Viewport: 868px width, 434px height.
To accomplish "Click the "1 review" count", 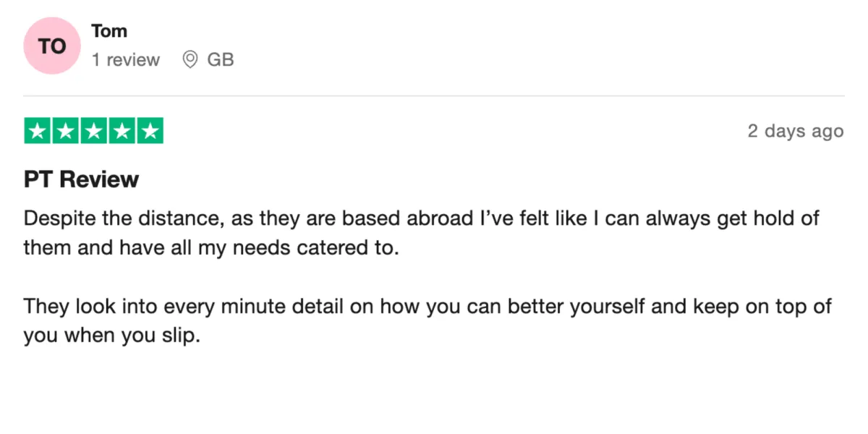I will pos(126,60).
